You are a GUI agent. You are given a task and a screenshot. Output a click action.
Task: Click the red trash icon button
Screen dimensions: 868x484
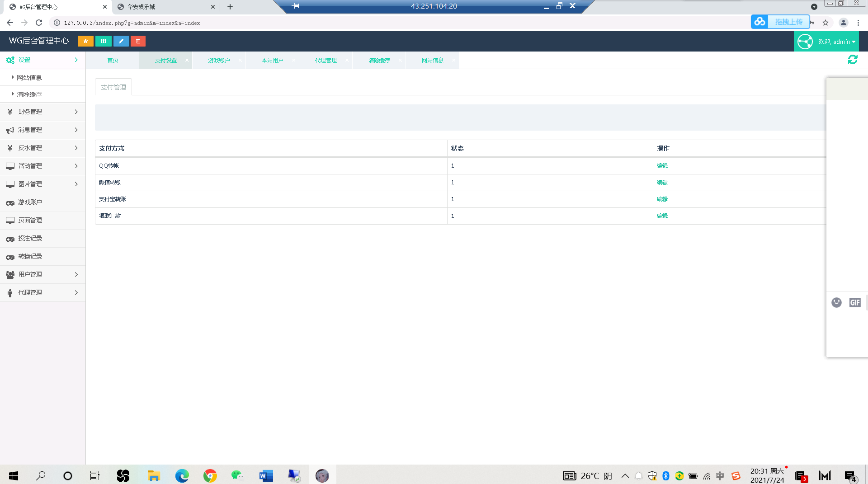point(138,41)
